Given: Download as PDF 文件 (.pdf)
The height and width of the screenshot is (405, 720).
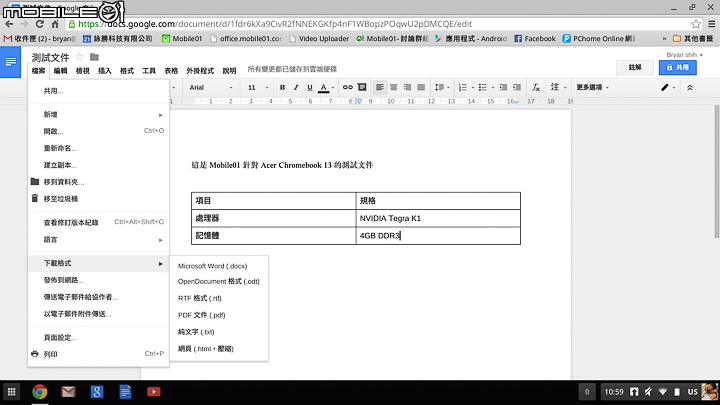Looking at the screenshot, I should click(x=219, y=315).
